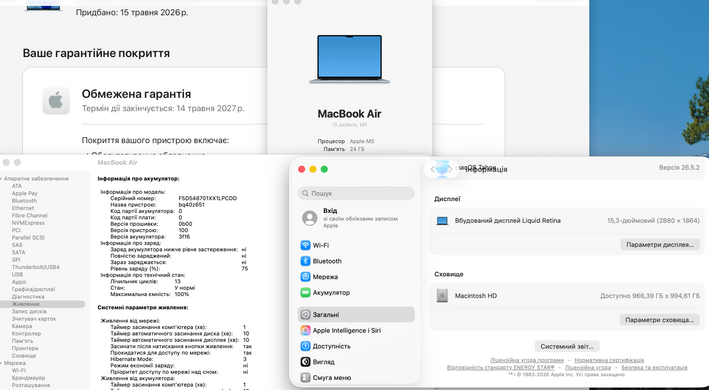The width and height of the screenshot is (709, 390).
Task: Select Parallel SCSI in hardware list
Action: coord(28,238)
